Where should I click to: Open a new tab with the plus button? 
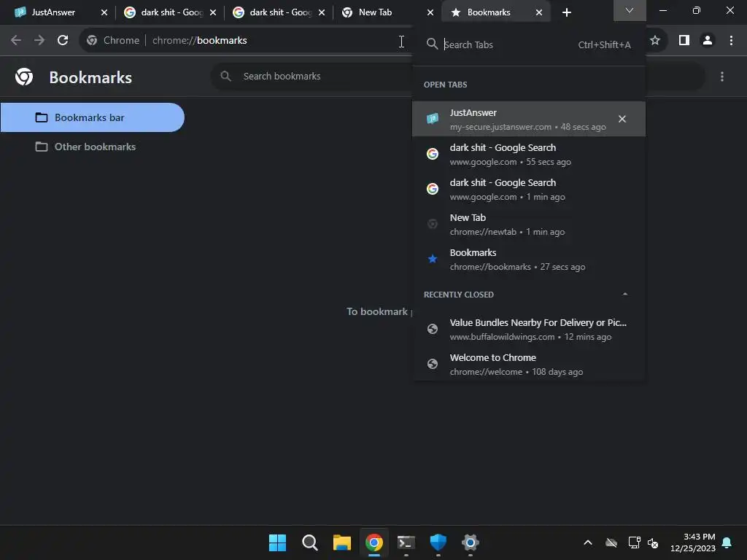(x=566, y=12)
